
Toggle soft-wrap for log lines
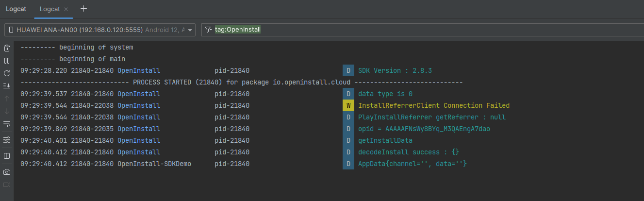click(7, 124)
